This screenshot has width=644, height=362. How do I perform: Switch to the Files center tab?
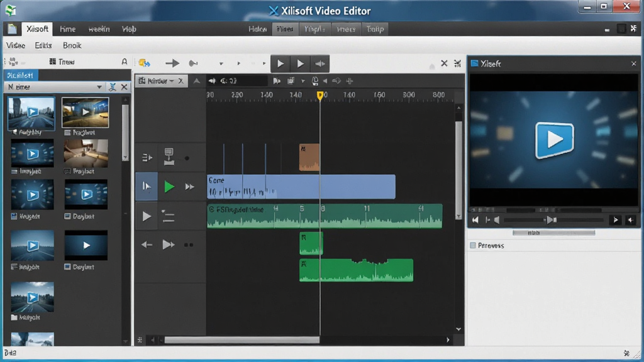(x=285, y=29)
